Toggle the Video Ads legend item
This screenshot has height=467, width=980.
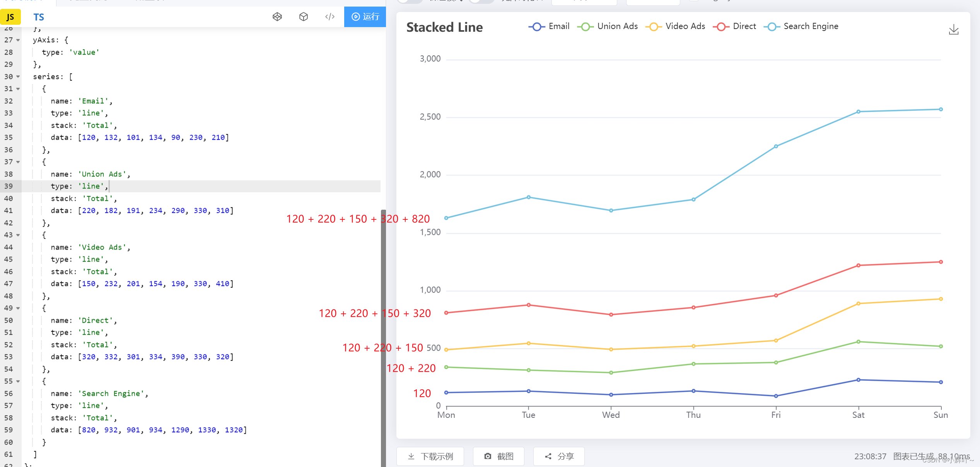pyautogui.click(x=675, y=26)
